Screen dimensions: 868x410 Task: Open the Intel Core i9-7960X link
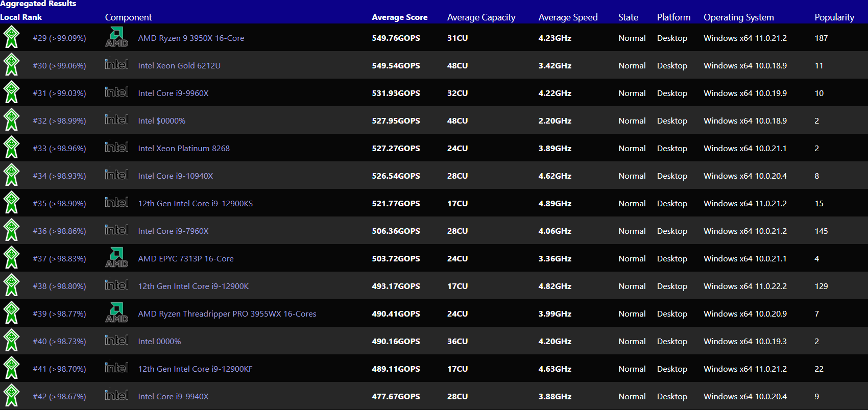(x=173, y=231)
